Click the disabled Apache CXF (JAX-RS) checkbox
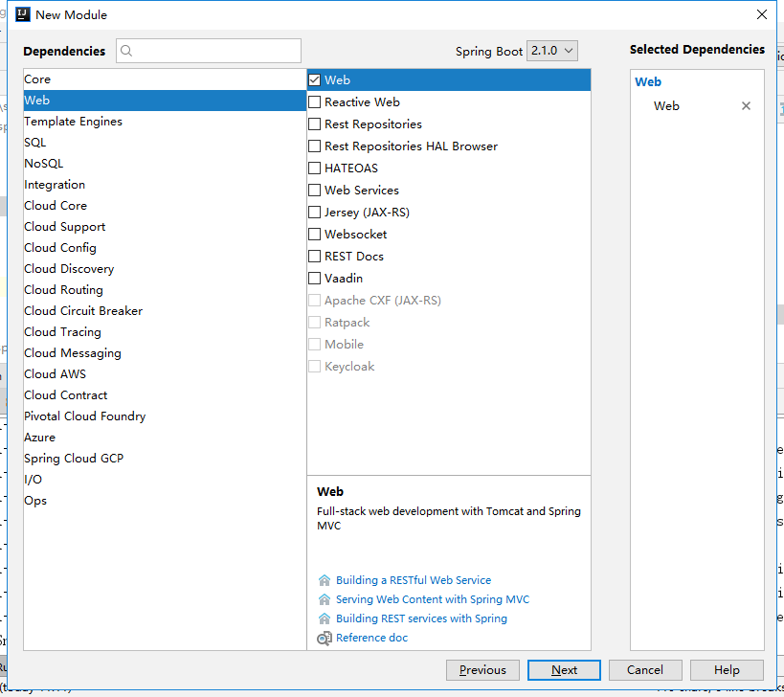Viewport: 784px width, 697px height. (315, 300)
